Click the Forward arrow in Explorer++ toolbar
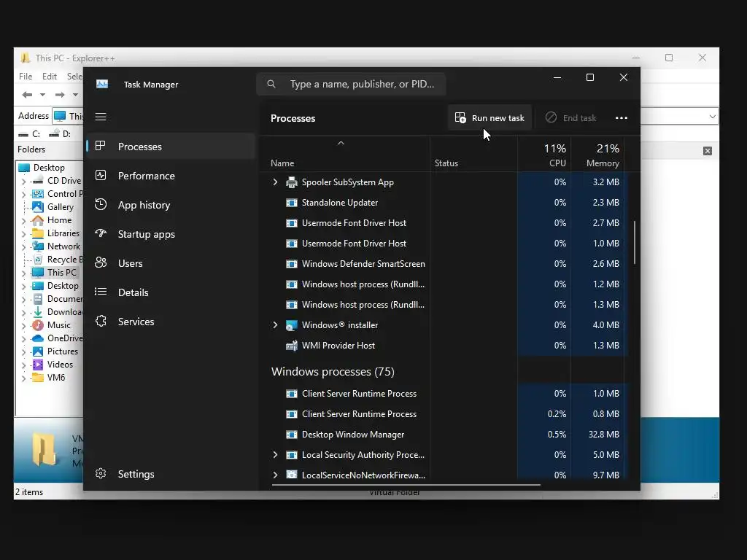The image size is (747, 560). coord(60,95)
